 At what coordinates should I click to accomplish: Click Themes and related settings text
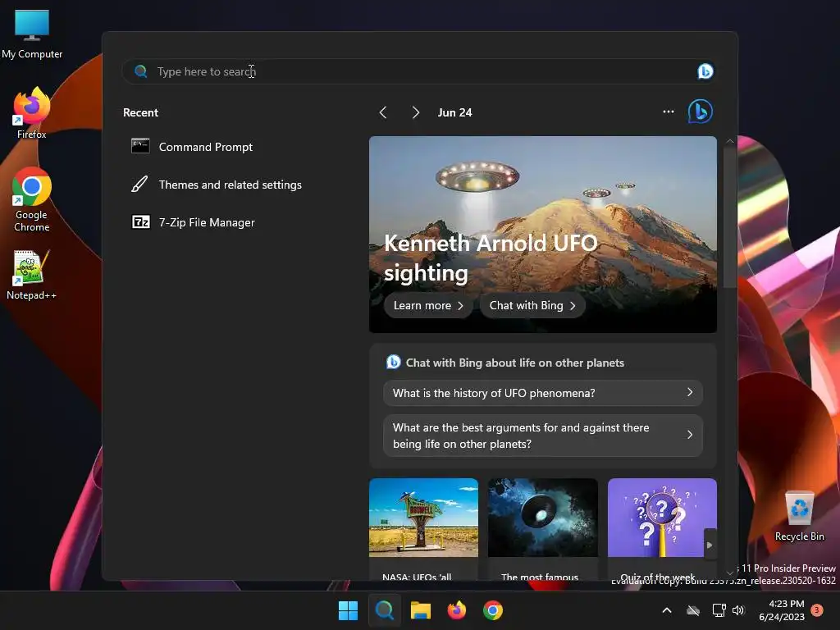point(231,185)
